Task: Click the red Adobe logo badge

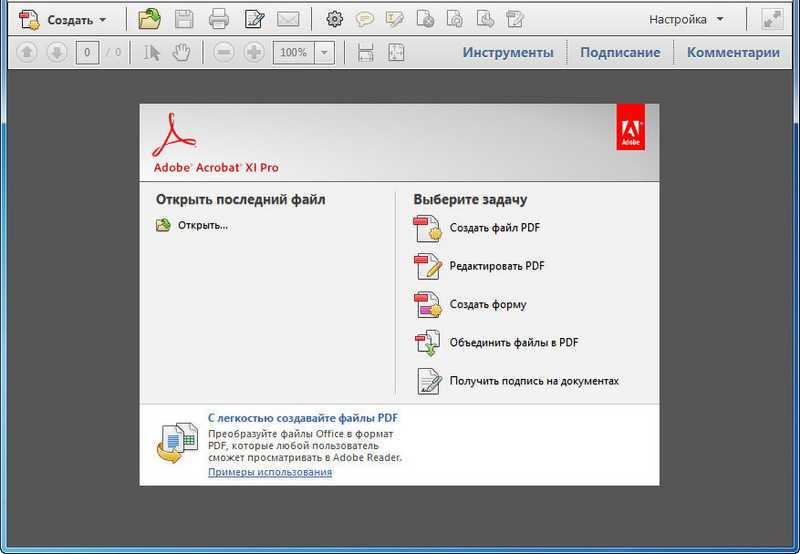Action: tap(631, 127)
